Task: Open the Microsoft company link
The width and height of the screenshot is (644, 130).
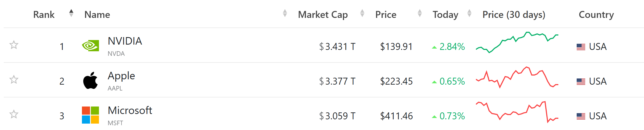Action: click(130, 111)
